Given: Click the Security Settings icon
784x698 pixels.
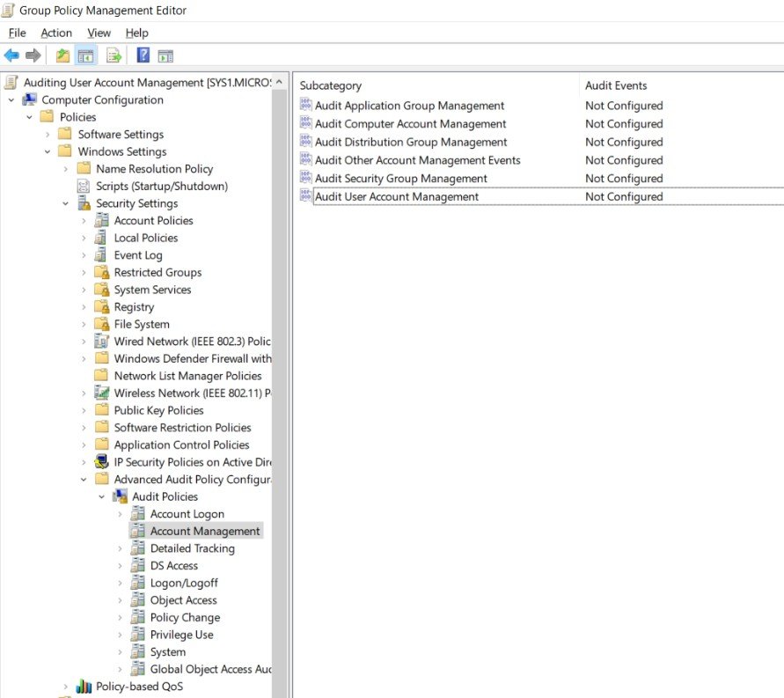Looking at the screenshot, I should tap(84, 203).
